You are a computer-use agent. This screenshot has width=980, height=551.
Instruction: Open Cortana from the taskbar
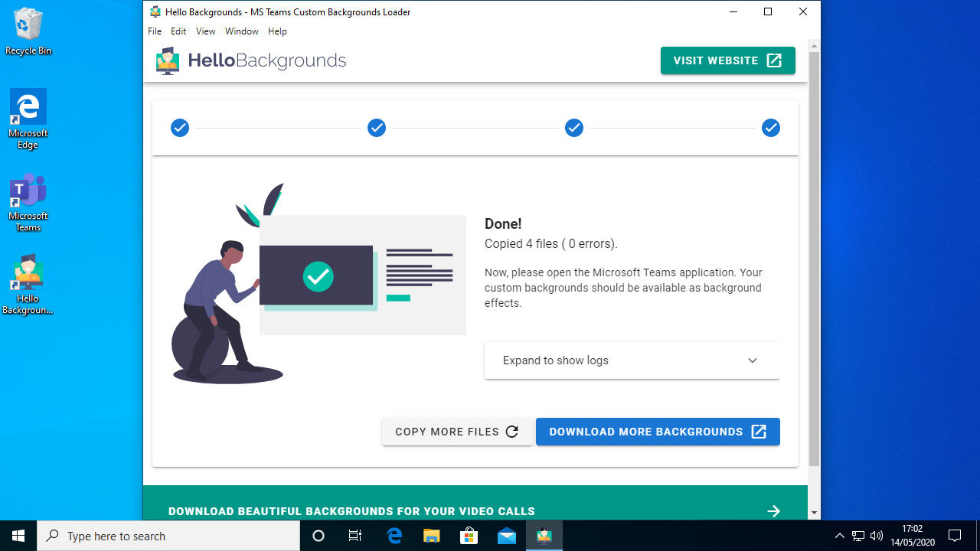click(x=318, y=536)
